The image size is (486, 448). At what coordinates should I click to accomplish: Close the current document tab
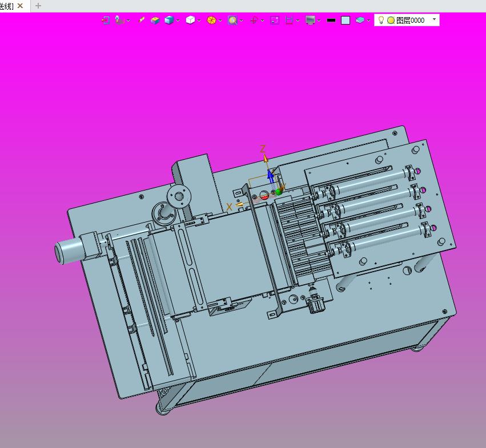pos(20,6)
